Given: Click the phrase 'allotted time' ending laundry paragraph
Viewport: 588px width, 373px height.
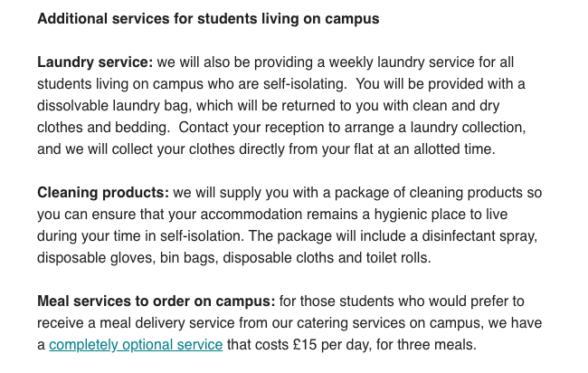Looking at the screenshot, I should click(x=452, y=149).
